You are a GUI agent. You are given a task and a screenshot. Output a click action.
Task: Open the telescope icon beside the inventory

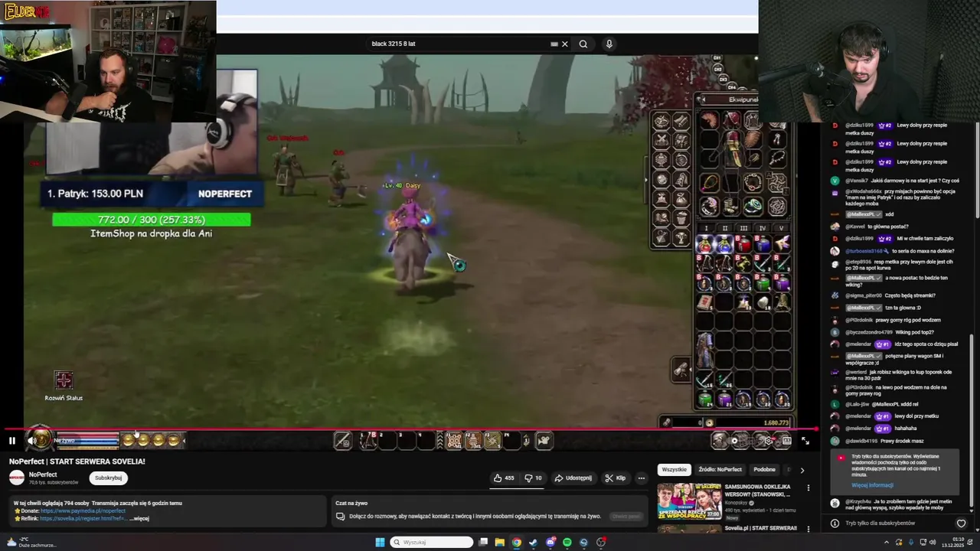coord(681,370)
